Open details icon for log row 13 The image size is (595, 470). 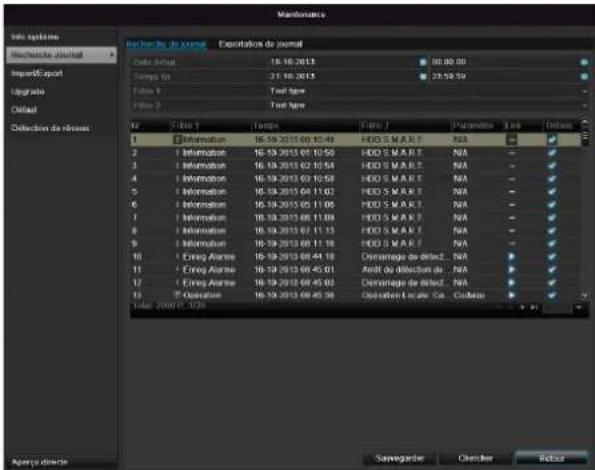pos(552,295)
